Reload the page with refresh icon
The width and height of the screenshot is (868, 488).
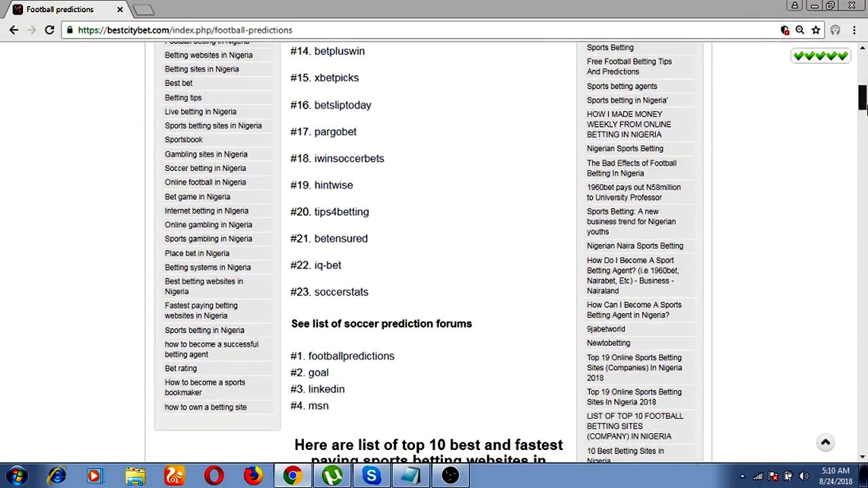50,30
